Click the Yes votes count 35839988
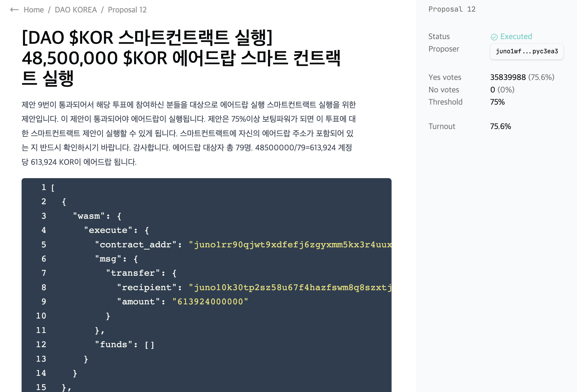The image size is (577, 392). coord(508,77)
